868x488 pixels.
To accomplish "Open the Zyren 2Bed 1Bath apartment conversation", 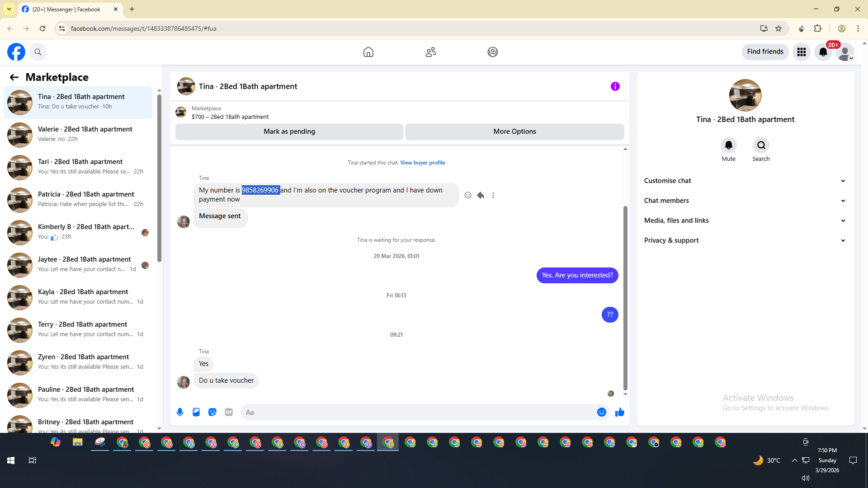I will click(78, 362).
